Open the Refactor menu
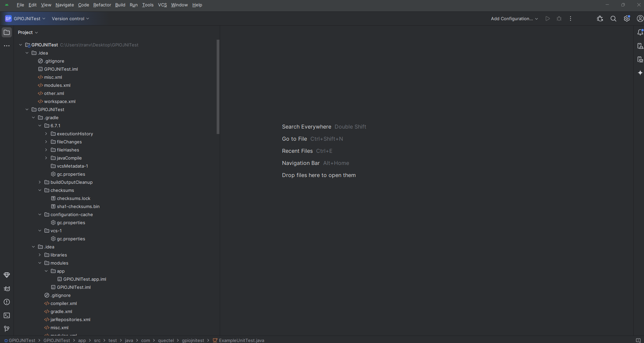This screenshot has width=644, height=343. pos(102,5)
